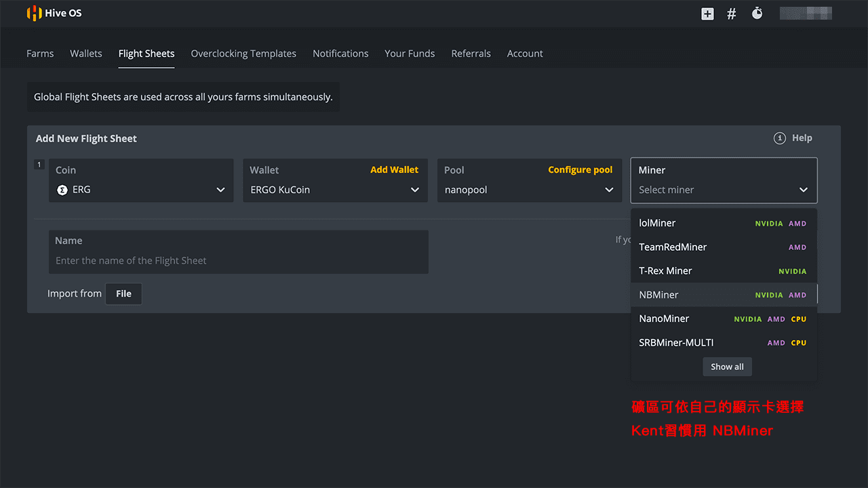
Task: Expand the Coin dropdown
Action: click(x=220, y=190)
